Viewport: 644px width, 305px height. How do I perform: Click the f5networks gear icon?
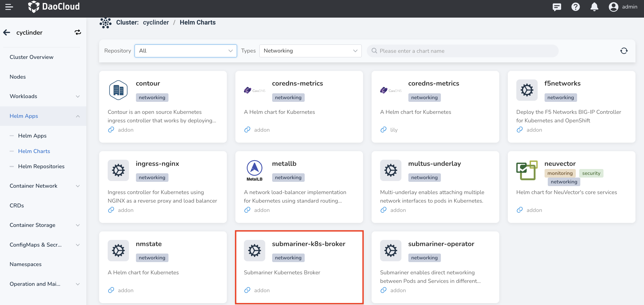click(527, 90)
